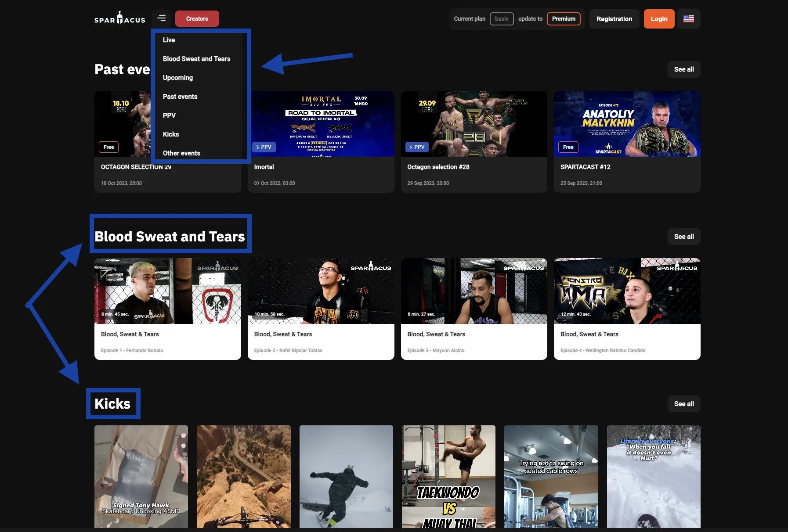Click PPV badge on Imortal event
Image resolution: width=788 pixels, height=532 pixels.
click(x=264, y=147)
